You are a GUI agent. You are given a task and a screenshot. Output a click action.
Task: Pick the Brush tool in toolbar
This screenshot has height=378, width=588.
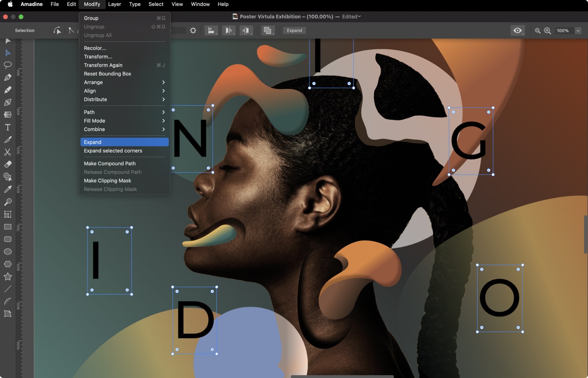pos(8,90)
